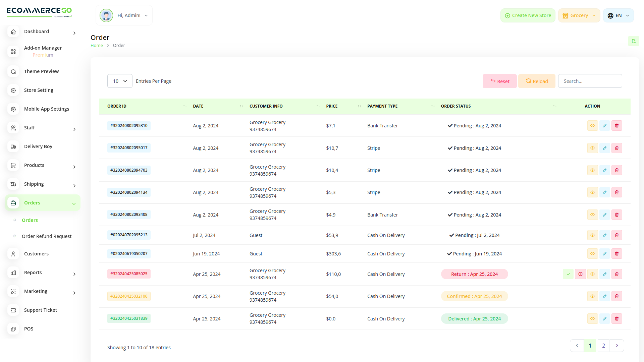Open the Reports sidebar menu
Image resolution: width=644 pixels, height=362 pixels.
point(33,273)
